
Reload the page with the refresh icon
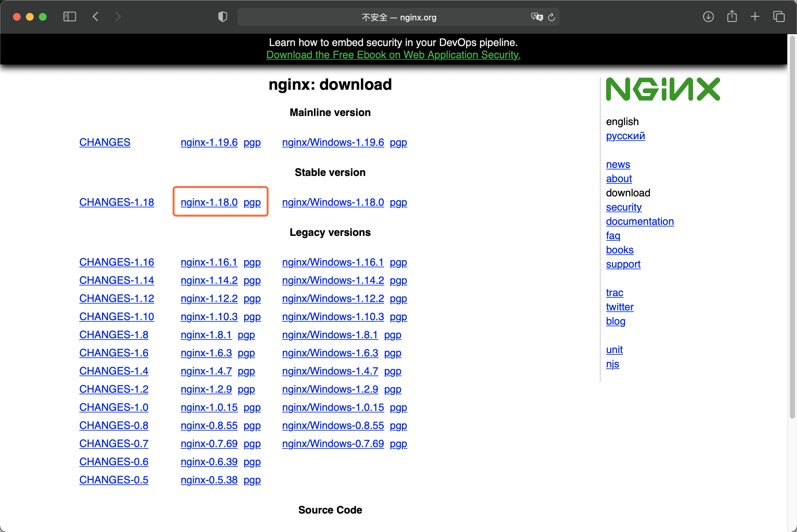pos(552,17)
